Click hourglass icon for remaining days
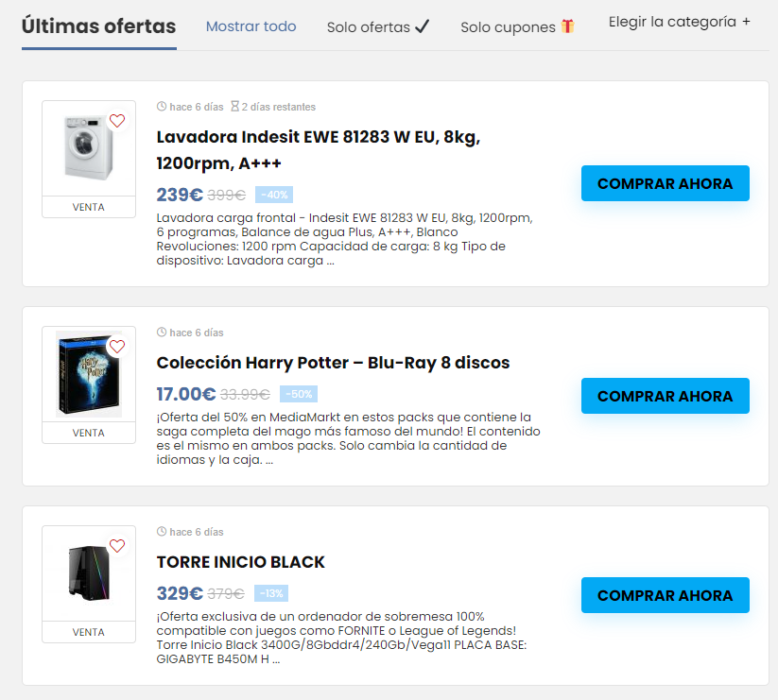 tap(235, 107)
